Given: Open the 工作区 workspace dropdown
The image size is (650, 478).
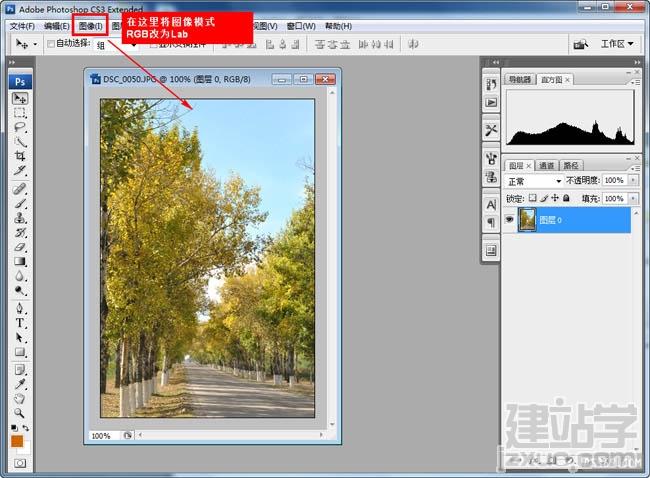Looking at the screenshot, I should [617, 44].
